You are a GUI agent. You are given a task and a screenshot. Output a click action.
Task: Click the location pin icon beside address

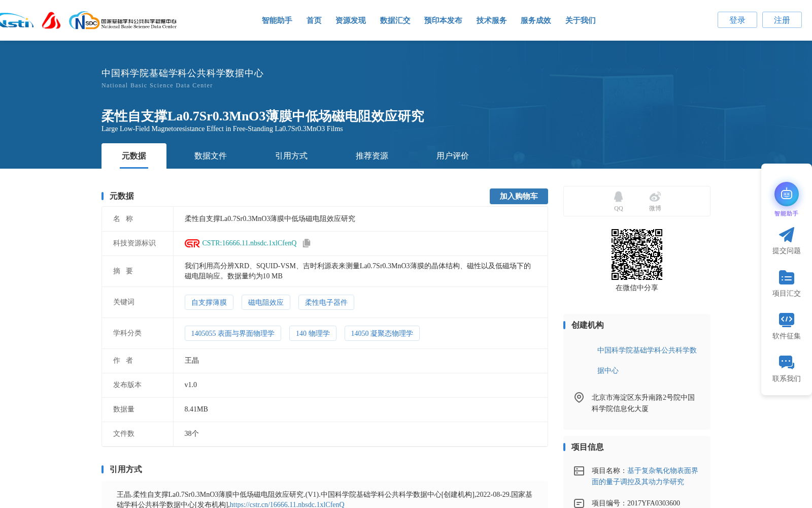pos(579,397)
